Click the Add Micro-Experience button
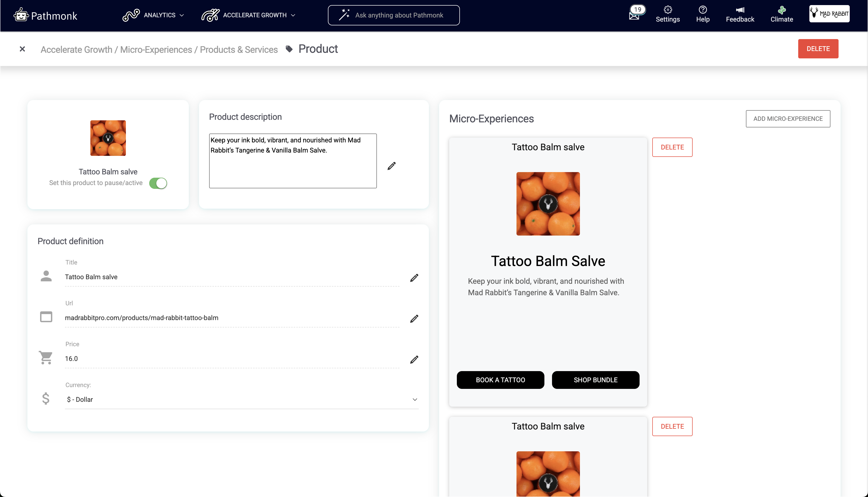 788,119
